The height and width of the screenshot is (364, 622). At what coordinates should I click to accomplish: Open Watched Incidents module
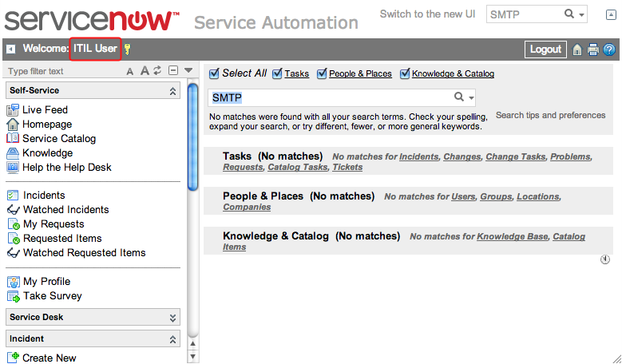(x=65, y=210)
